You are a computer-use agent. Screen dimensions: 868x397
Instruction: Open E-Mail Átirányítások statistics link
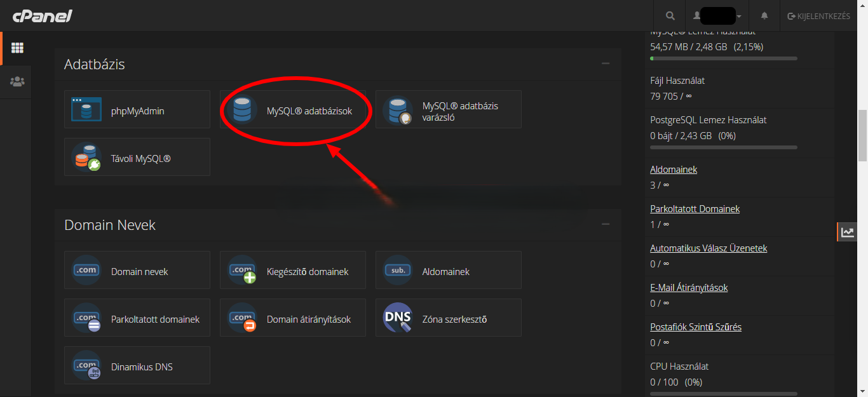(689, 288)
